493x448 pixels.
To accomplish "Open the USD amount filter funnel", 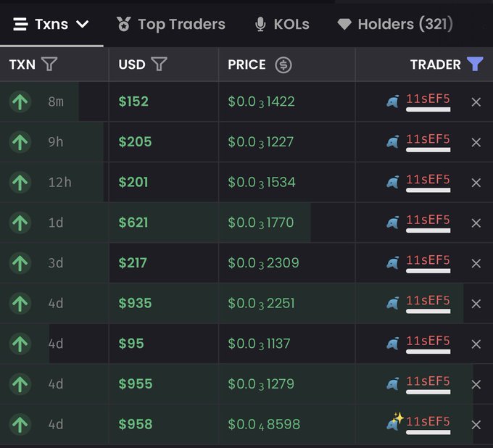I will click(159, 64).
